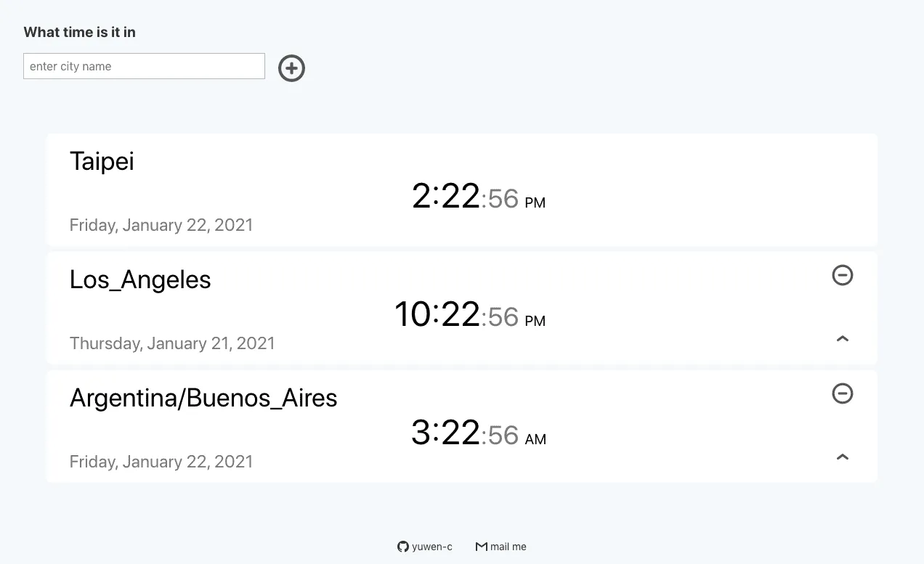Click the mail envelope icon in the footer
The image size is (924, 564).
pos(481,546)
